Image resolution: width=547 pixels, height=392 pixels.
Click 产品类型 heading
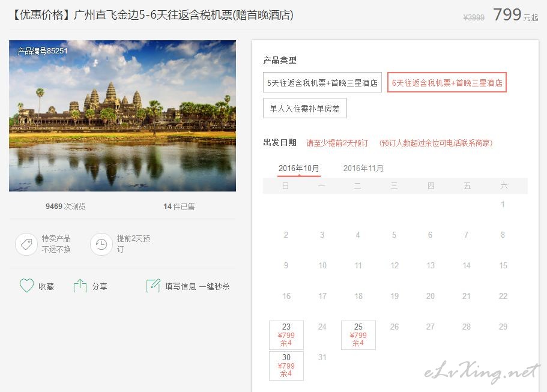pos(280,61)
